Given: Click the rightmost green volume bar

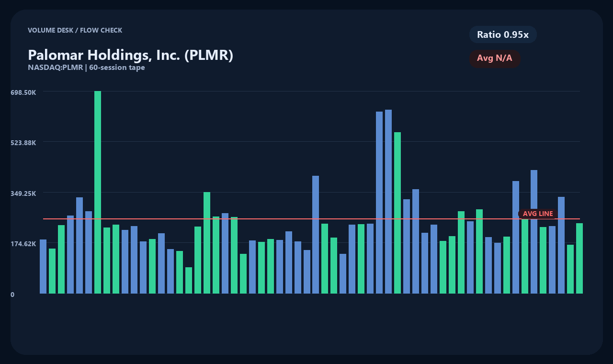Looking at the screenshot, I should click(579, 258).
